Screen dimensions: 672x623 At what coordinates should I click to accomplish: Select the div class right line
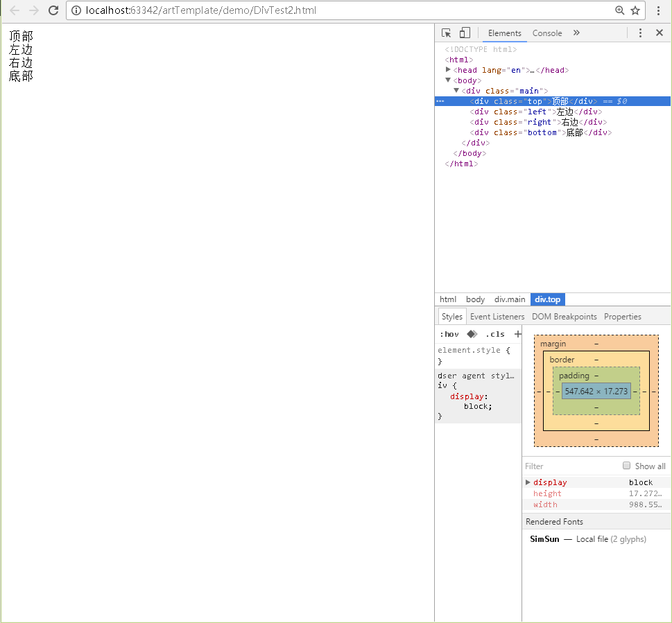tap(538, 122)
